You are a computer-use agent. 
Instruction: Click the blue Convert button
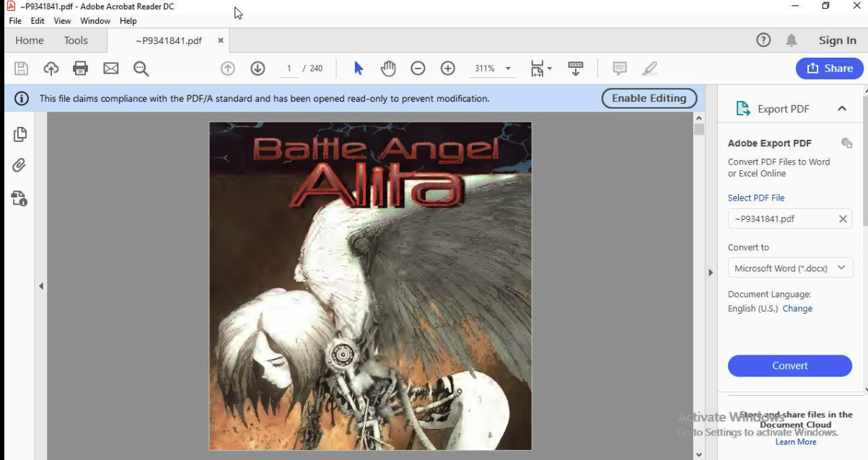tap(790, 366)
